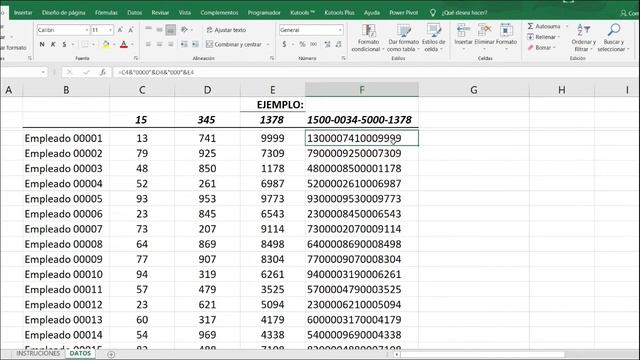This screenshot has width=640, height=360.
Task: Align text to the middle
Action: pos(159,29)
